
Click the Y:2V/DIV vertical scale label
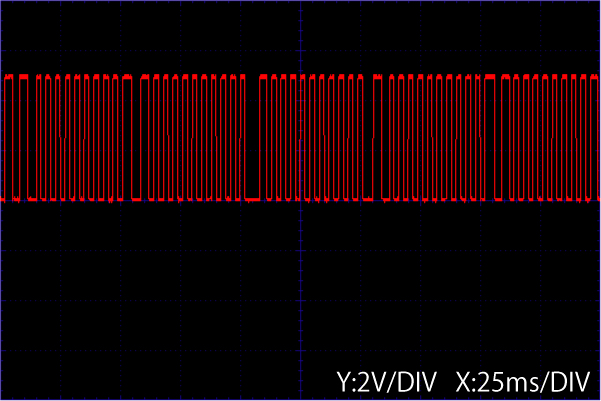point(386,382)
